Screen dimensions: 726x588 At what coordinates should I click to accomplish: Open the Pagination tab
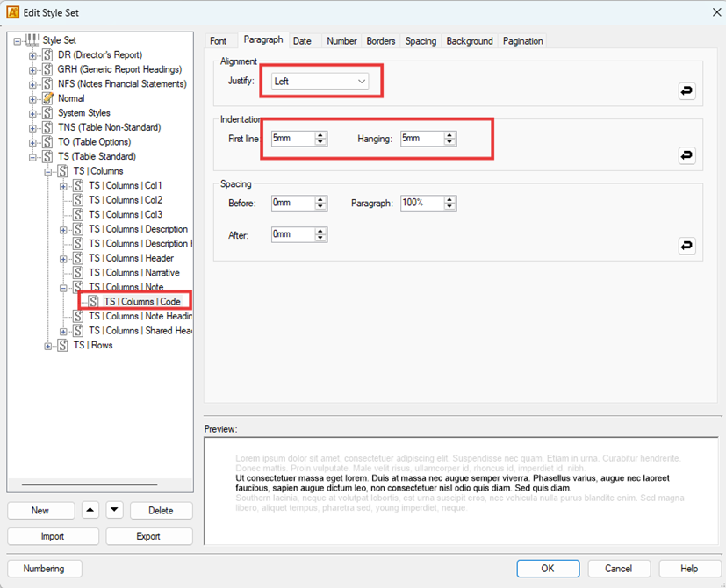522,41
